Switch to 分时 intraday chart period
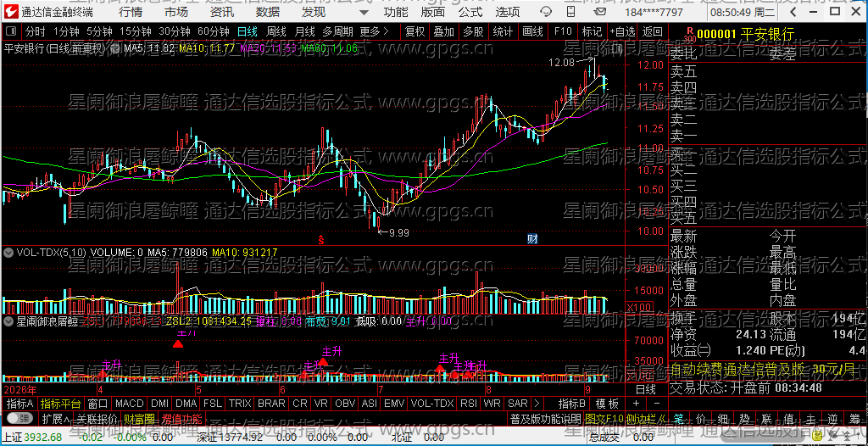 point(35,31)
